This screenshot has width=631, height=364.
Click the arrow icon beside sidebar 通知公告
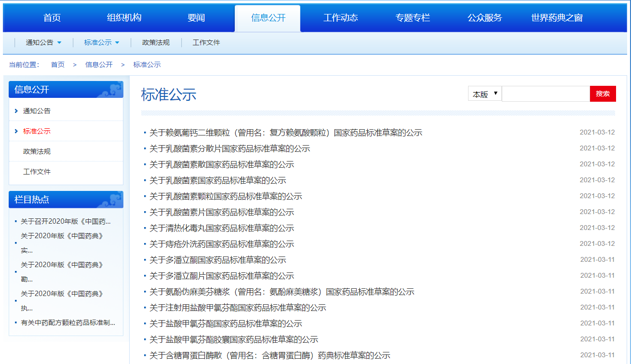[x=16, y=111]
